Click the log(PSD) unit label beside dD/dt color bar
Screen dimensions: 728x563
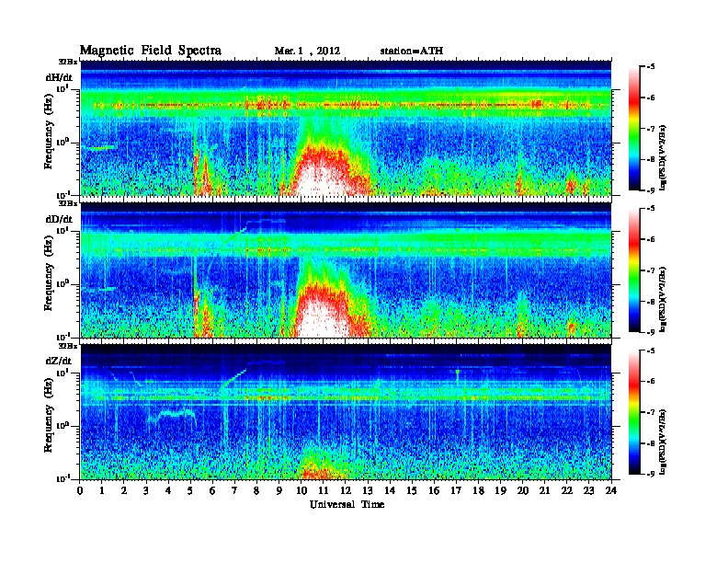[663, 299]
